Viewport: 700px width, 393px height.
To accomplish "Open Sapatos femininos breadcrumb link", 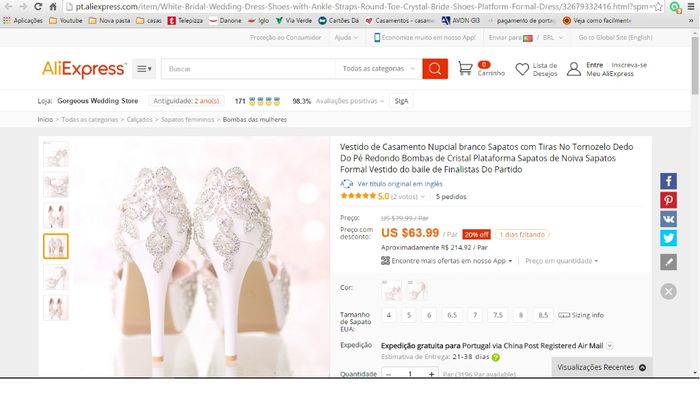I will (x=188, y=120).
